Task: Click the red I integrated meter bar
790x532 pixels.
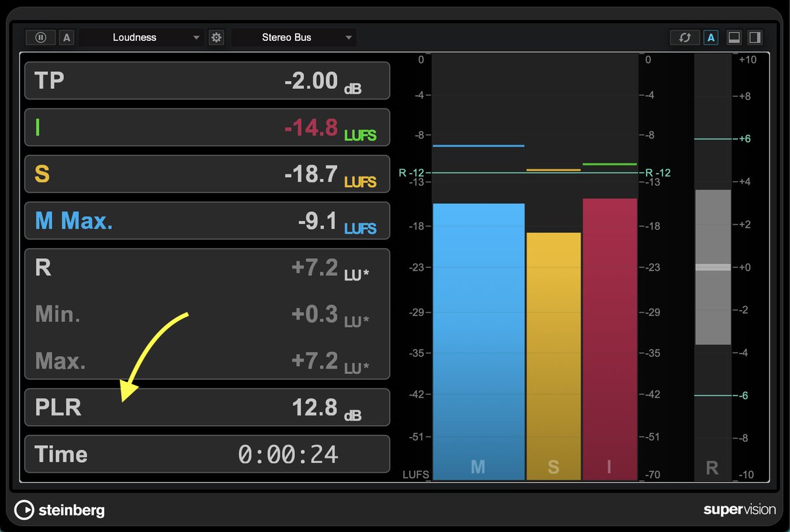Action: (x=610, y=339)
